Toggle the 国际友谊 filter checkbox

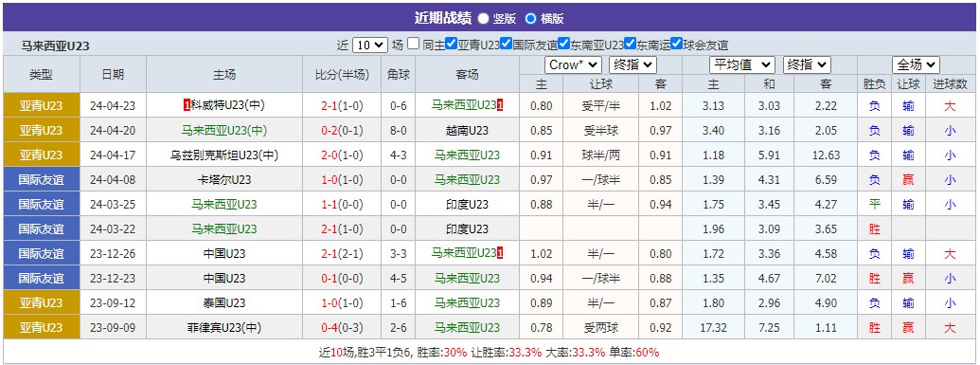pos(507,44)
